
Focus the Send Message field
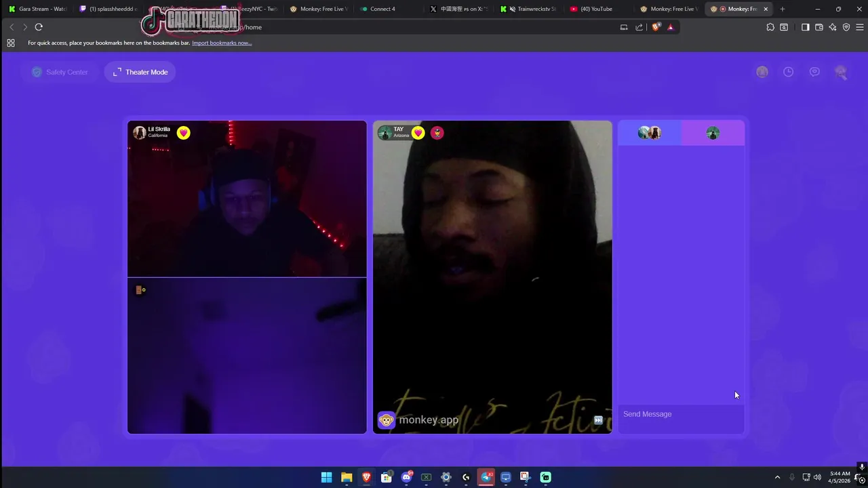[681, 414]
